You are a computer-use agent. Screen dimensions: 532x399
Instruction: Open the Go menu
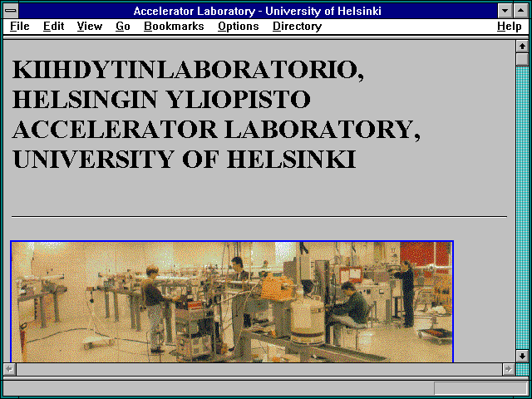coord(123,27)
